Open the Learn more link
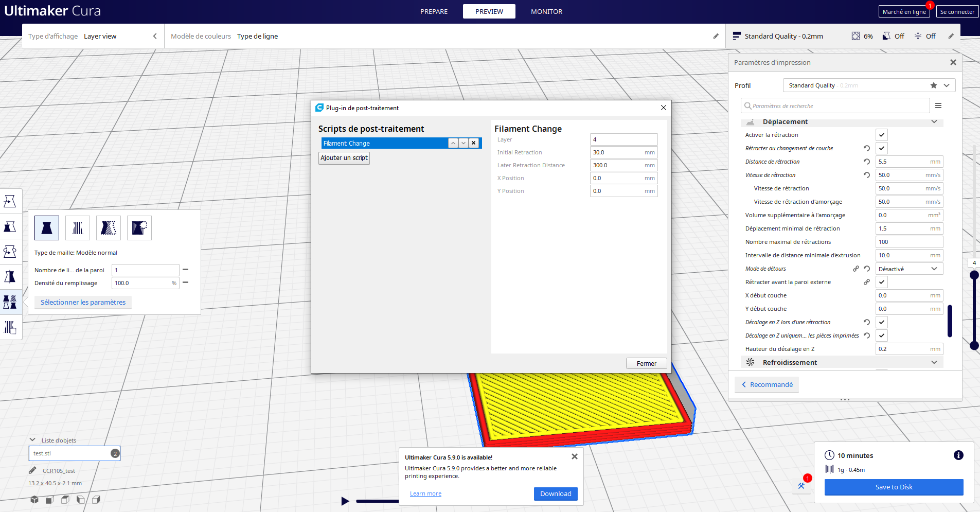Image resolution: width=980 pixels, height=512 pixels. click(425, 493)
